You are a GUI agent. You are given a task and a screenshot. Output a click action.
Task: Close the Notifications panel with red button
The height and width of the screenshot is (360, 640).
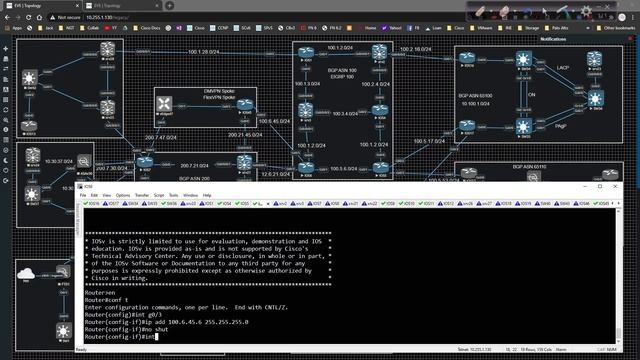pyautogui.click(x=630, y=39)
